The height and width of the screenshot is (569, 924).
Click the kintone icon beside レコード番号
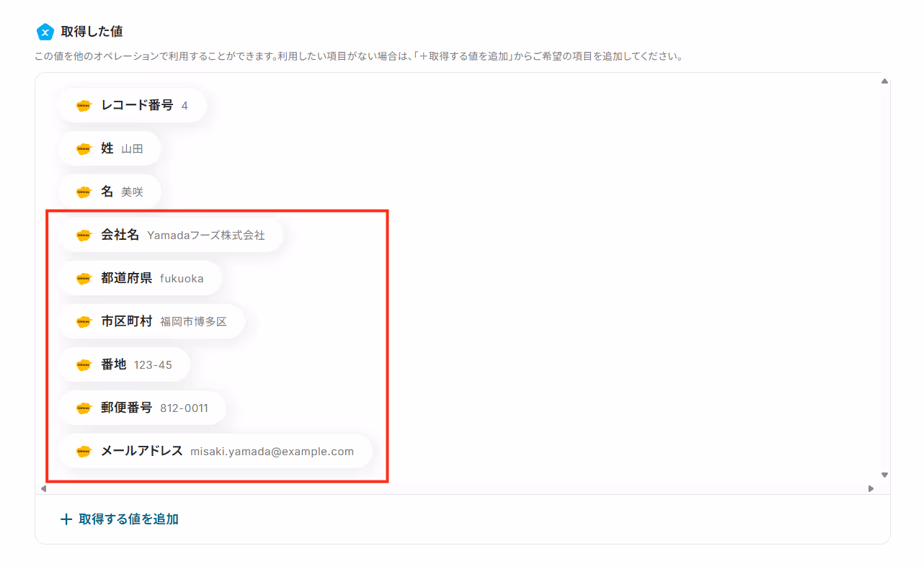pos(84,106)
